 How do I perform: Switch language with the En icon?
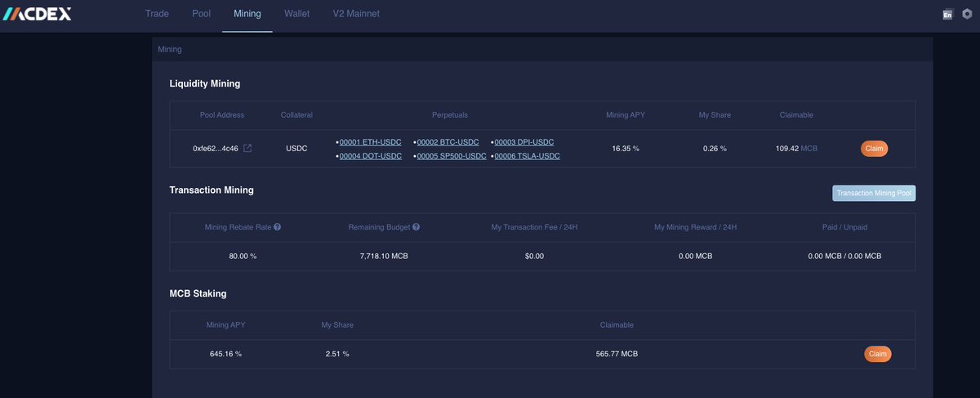(x=947, y=15)
